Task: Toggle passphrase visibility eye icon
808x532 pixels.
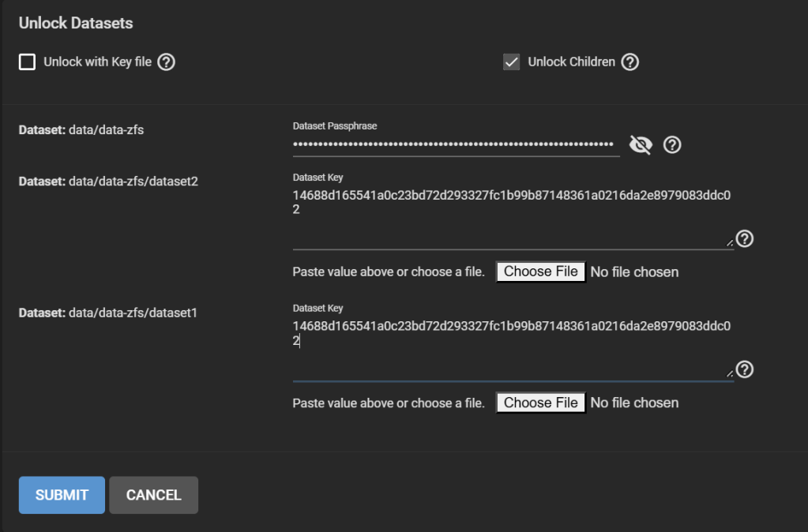Action: (641, 145)
